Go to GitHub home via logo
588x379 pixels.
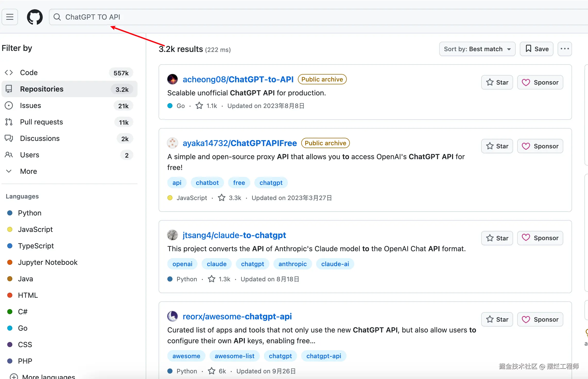pyautogui.click(x=35, y=17)
